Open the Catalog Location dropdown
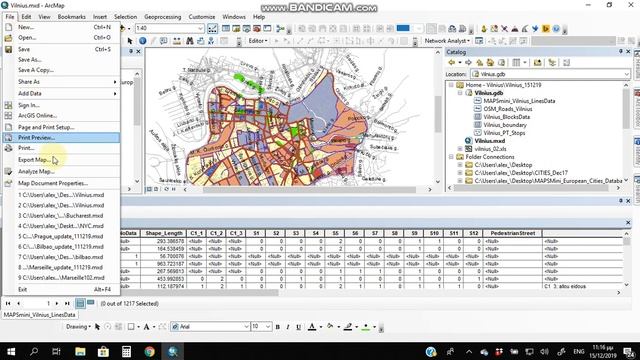The width and height of the screenshot is (640, 360). [x=627, y=74]
